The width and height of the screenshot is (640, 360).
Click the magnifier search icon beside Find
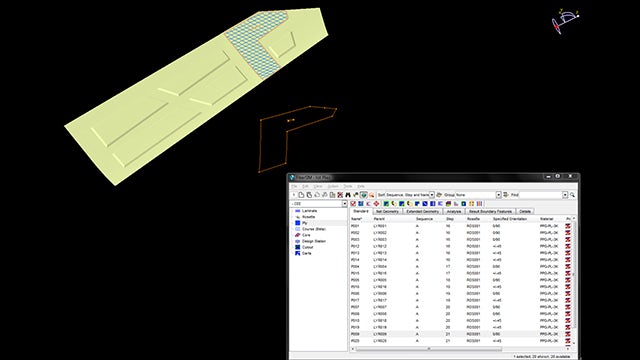pos(572,195)
